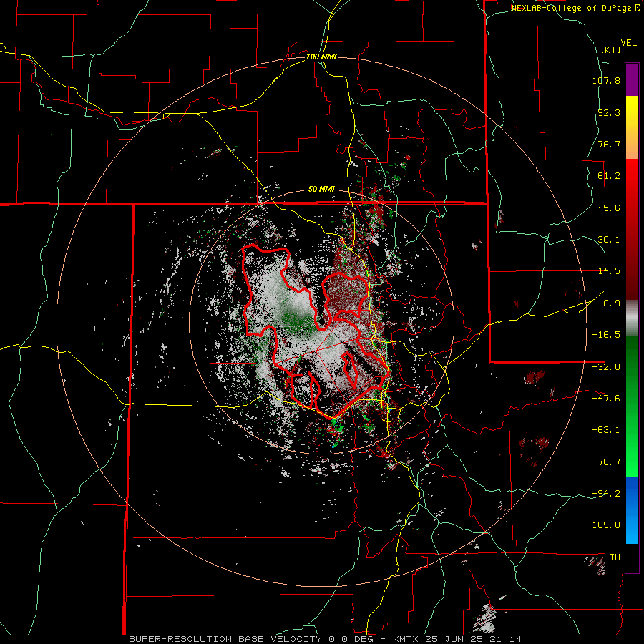
Task: Click the -0.9 velocity scale value
Action: click(x=609, y=303)
